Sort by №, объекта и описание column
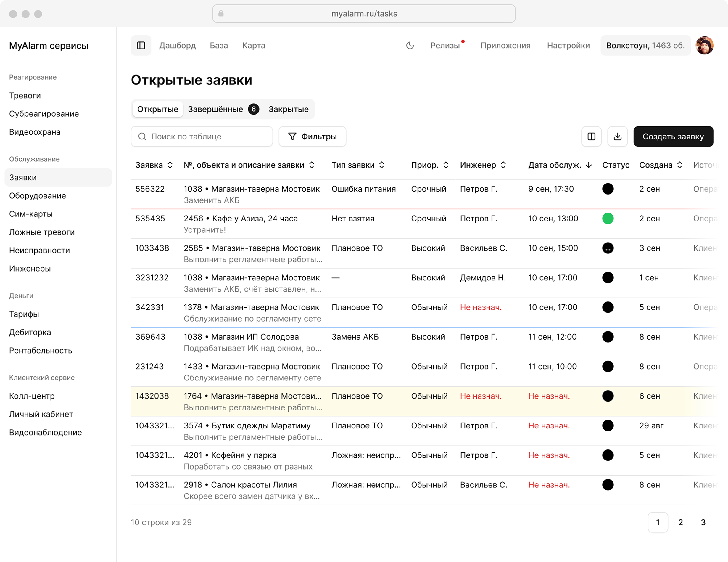The image size is (728, 562). (x=312, y=165)
